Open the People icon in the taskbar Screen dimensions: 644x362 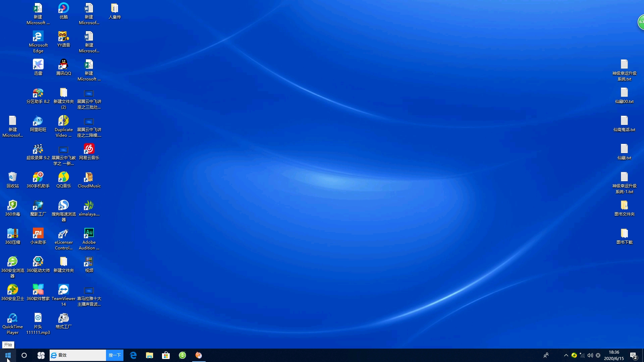[x=546, y=355]
